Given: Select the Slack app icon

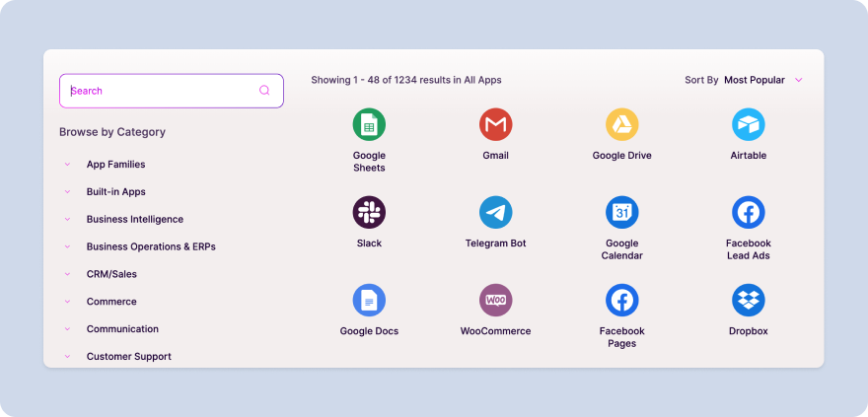Looking at the screenshot, I should (x=369, y=212).
